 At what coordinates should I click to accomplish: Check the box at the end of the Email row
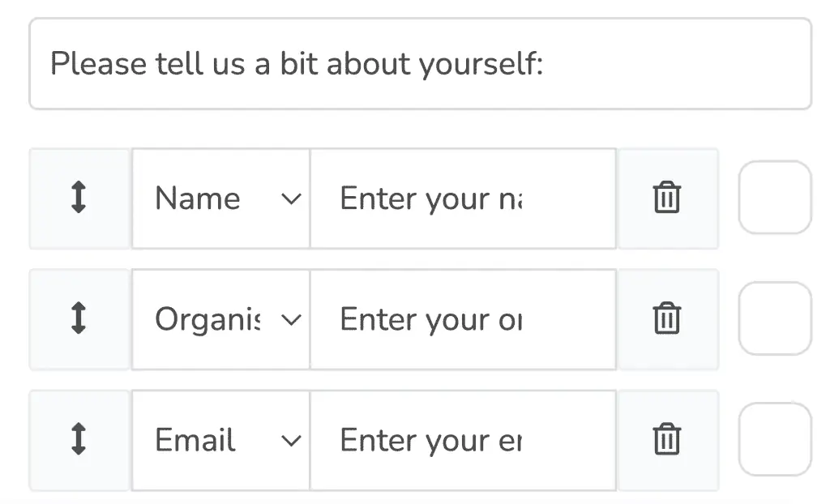pos(774,440)
